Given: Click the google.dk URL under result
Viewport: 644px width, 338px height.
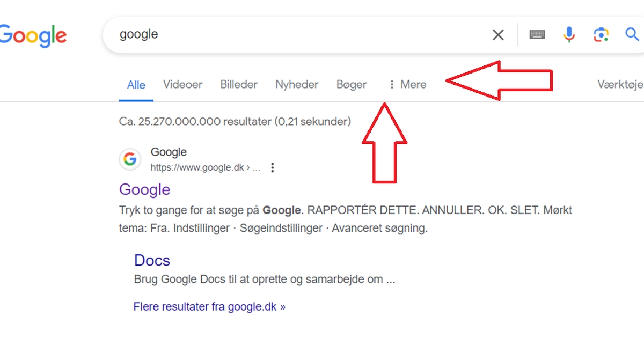Looking at the screenshot, I should pos(206,168).
